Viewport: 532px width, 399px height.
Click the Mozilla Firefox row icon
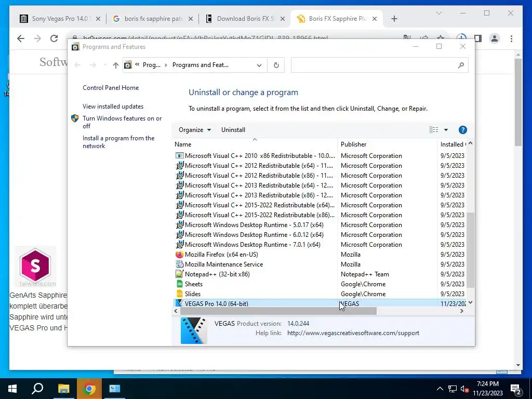179,255
